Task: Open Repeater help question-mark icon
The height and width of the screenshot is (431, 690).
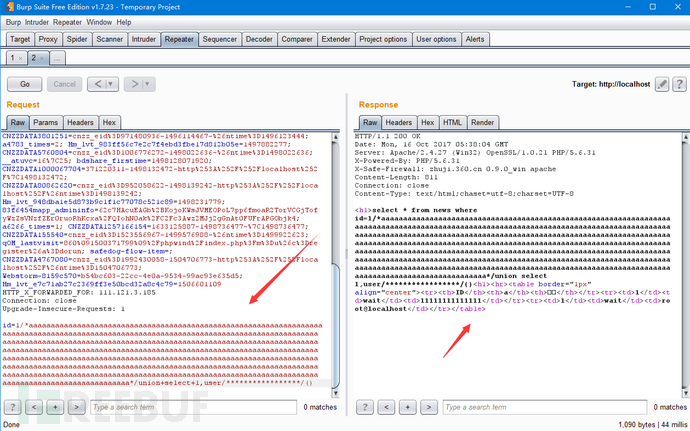Action: click(679, 84)
